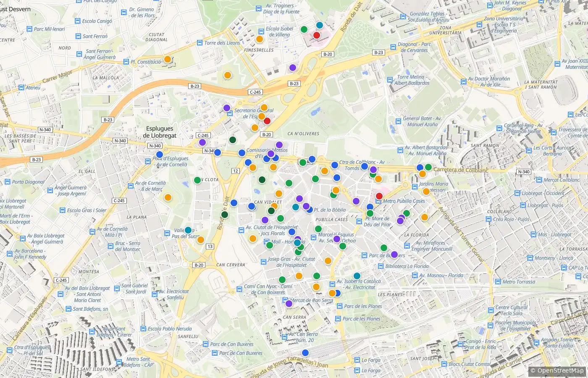Viewport: 588px width, 378px height.
Task: Click the green marker beside Can Clota label
Action: pyautogui.click(x=197, y=180)
